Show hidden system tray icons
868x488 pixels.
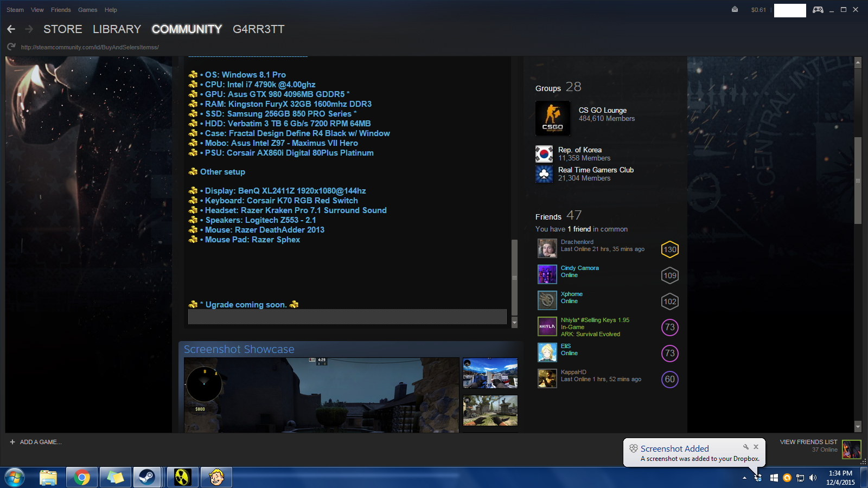(744, 478)
